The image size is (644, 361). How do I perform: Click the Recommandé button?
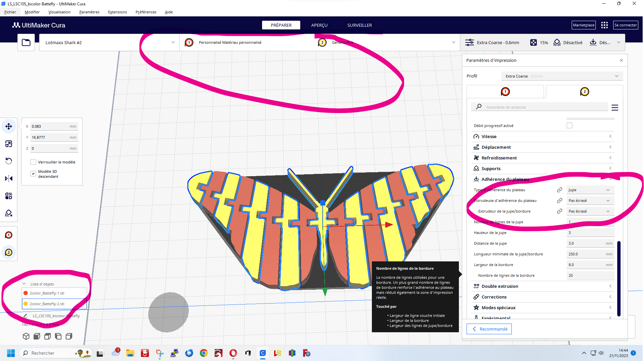(x=489, y=329)
